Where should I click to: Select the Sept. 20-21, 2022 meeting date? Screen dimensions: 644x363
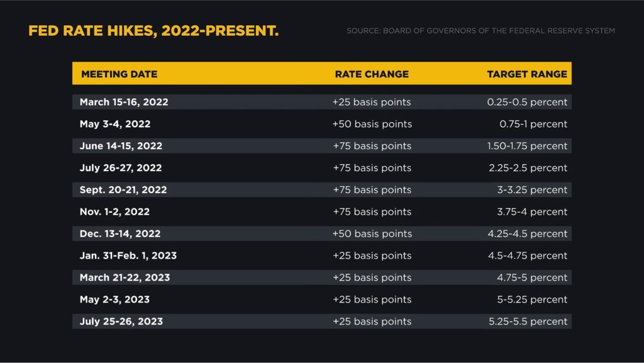point(123,190)
